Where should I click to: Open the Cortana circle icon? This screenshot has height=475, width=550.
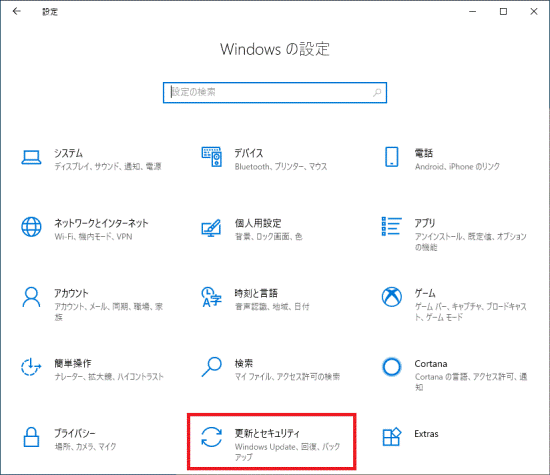pyautogui.click(x=391, y=367)
